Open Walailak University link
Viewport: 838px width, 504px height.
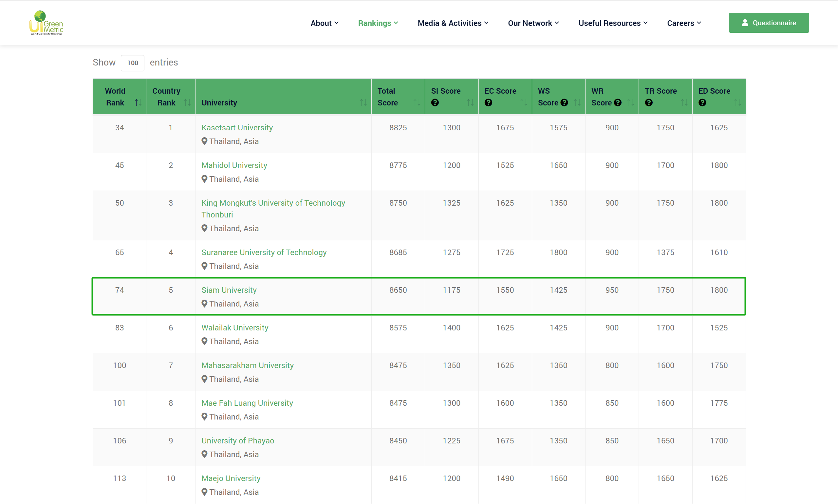click(x=234, y=328)
